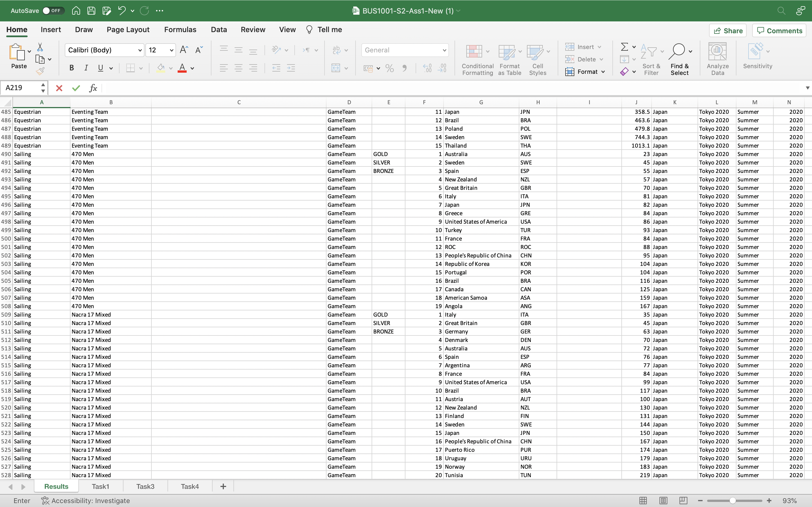The image size is (812, 507).
Task: Toggle underline formatting
Action: [x=101, y=68]
